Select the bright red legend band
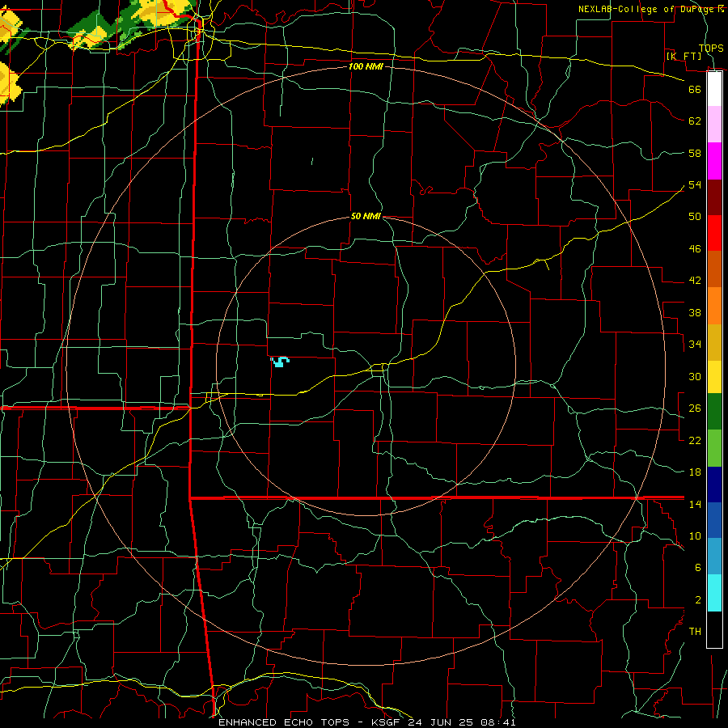The width and height of the screenshot is (728, 728). click(714, 233)
